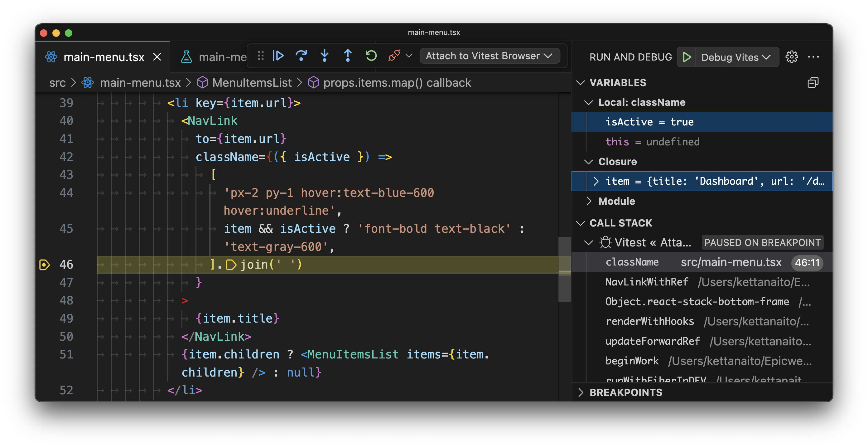Click the join(' ') call on line 46

[271, 265]
